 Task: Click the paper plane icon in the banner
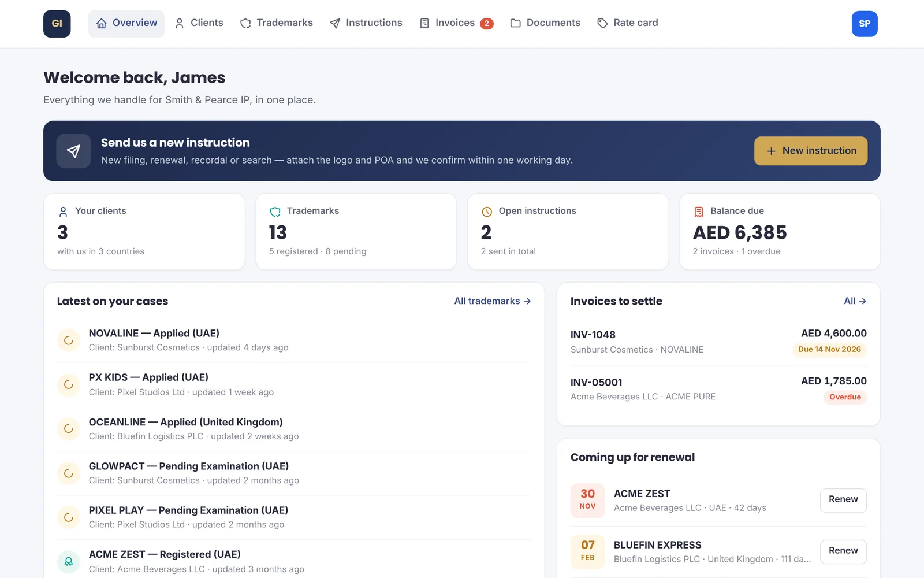click(x=73, y=151)
